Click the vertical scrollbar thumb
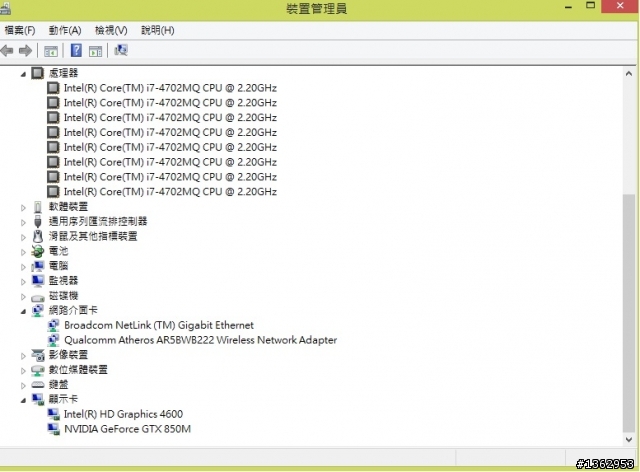The height and width of the screenshot is (472, 640). [629, 313]
